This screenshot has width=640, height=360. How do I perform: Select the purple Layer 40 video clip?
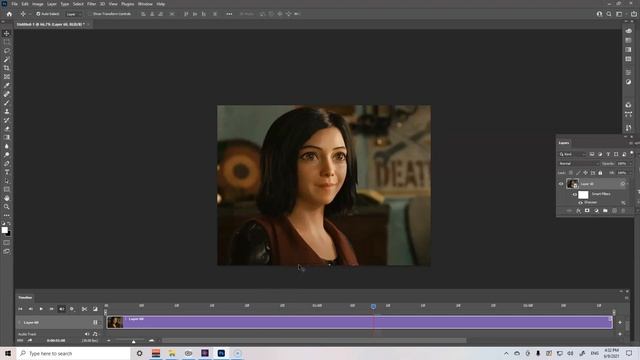coord(359,322)
